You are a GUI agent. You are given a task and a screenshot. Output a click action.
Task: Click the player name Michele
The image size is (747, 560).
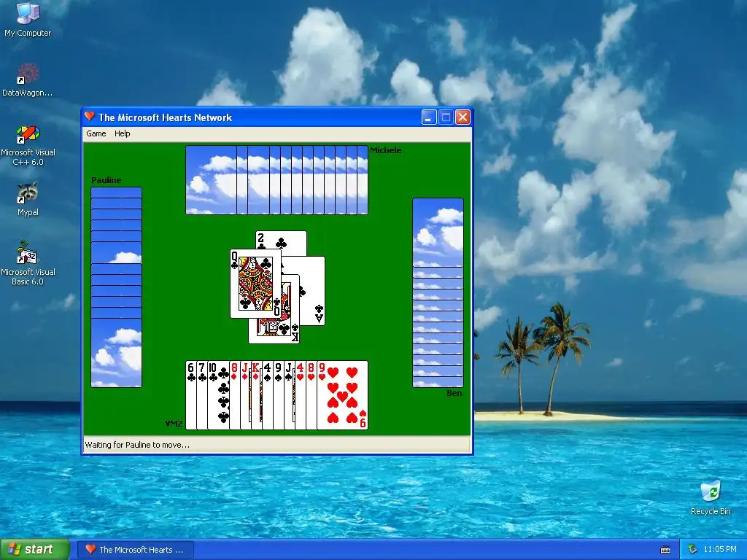[x=385, y=150]
